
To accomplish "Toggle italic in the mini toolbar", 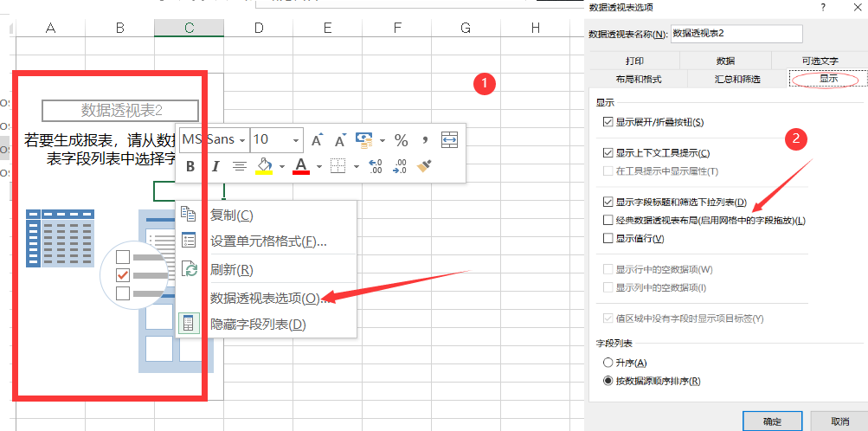I will [215, 166].
